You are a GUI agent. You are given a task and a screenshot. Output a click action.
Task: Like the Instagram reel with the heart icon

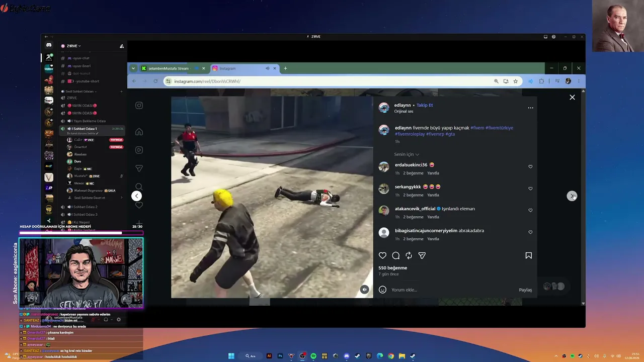[382, 255]
